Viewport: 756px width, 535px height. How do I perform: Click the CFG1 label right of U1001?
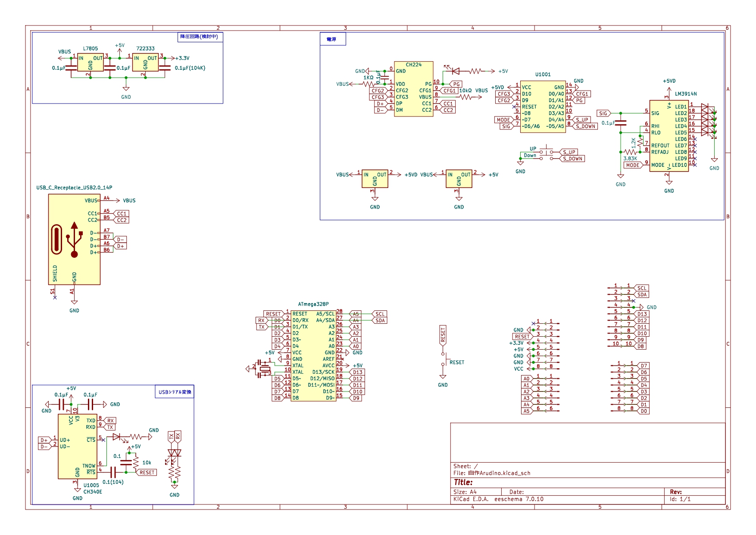click(582, 94)
